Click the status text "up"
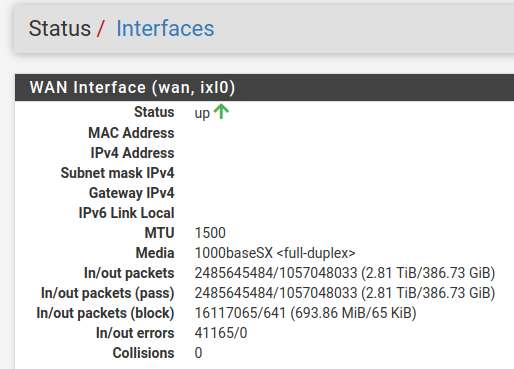The height and width of the screenshot is (369, 514). click(x=202, y=114)
